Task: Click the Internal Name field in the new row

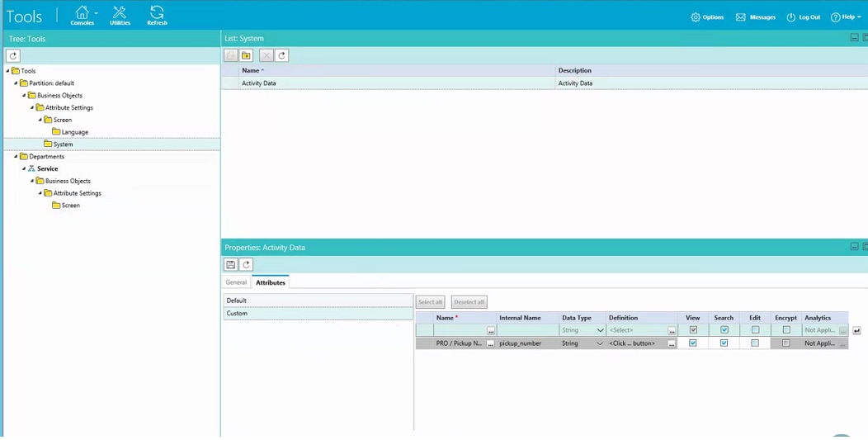Action: pos(527,330)
